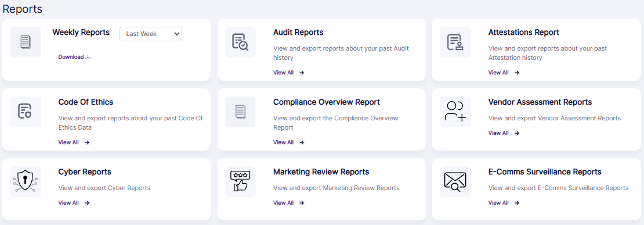Screen dimensions: 644x225
Task: Open View All under E-Comms Surveillance Reports
Action: pyautogui.click(x=498, y=203)
